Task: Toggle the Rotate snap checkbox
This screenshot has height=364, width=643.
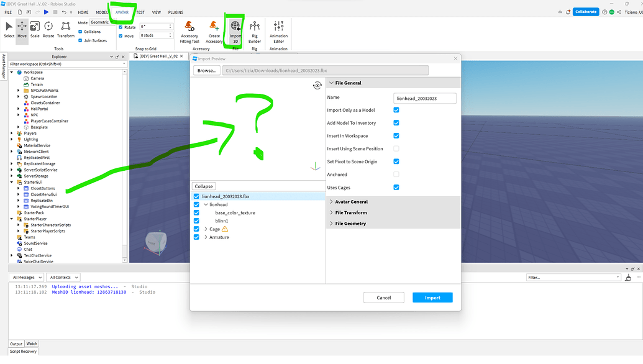Action: point(121,27)
